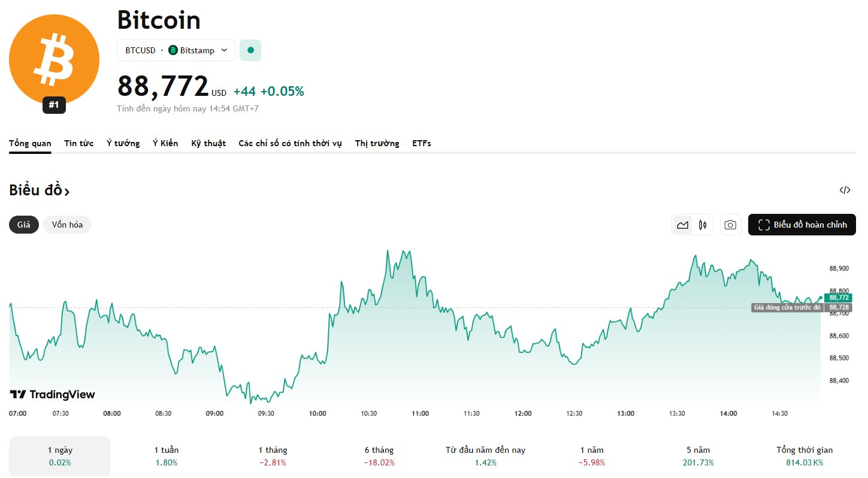Click the #1 rank badge
The image size is (868, 478).
tap(54, 105)
